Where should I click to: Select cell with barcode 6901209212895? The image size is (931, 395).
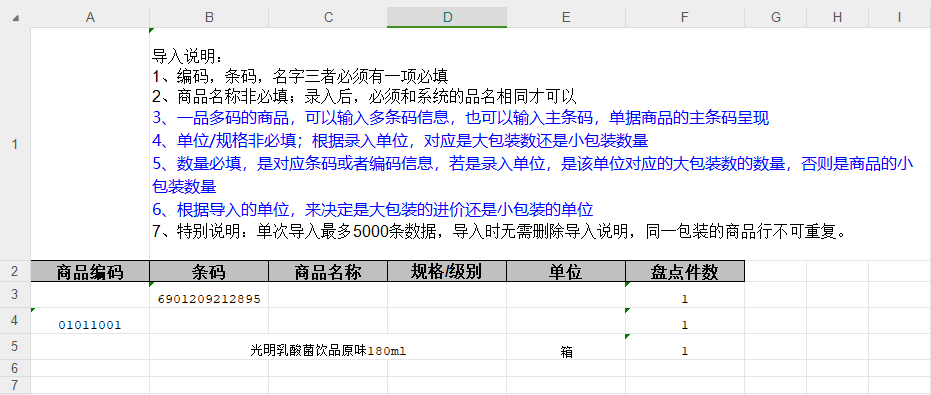pyautogui.click(x=209, y=295)
